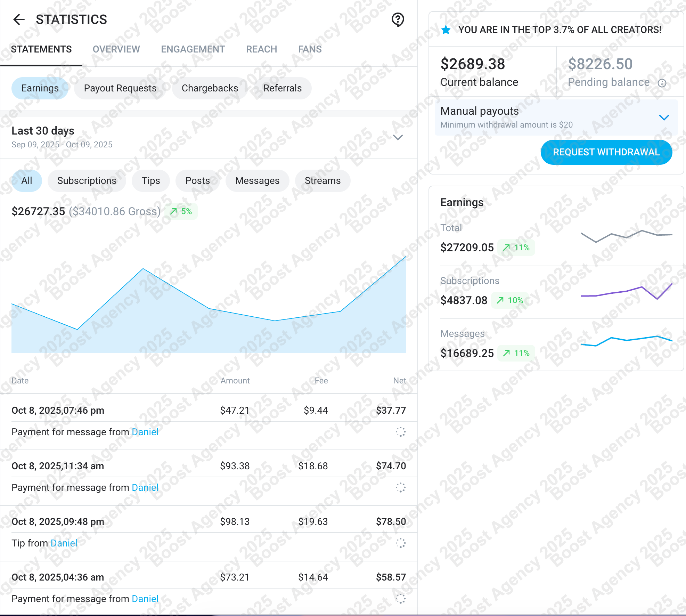
Task: Collapse the Manual payouts section
Action: coord(664,117)
